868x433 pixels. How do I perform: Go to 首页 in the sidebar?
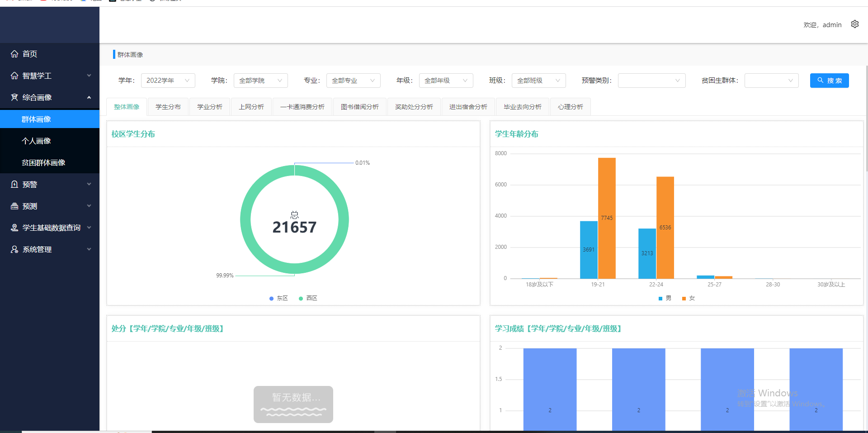[50, 54]
